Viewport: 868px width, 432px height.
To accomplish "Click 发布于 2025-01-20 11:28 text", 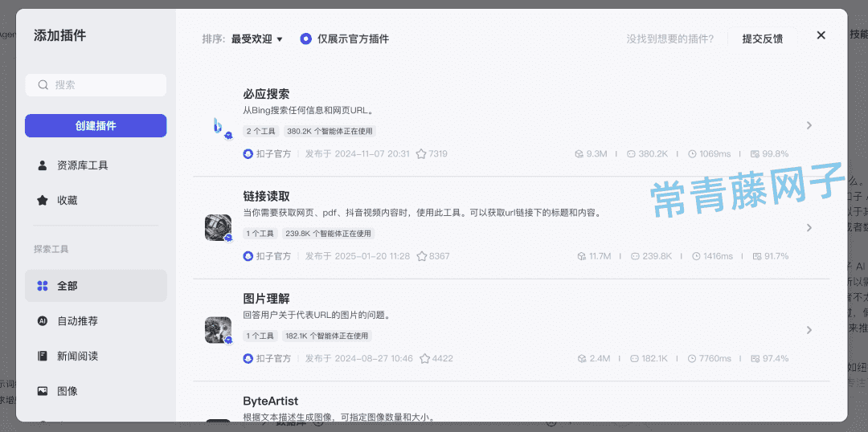I will [358, 256].
